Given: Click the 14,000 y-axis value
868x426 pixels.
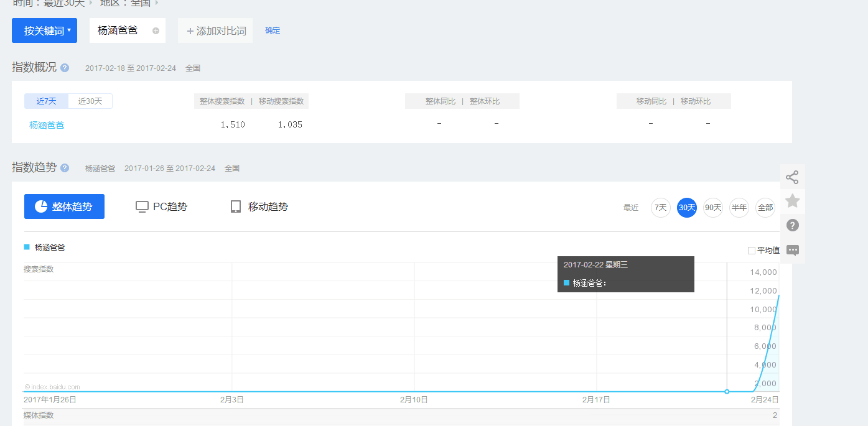Looking at the screenshot, I should click(764, 272).
